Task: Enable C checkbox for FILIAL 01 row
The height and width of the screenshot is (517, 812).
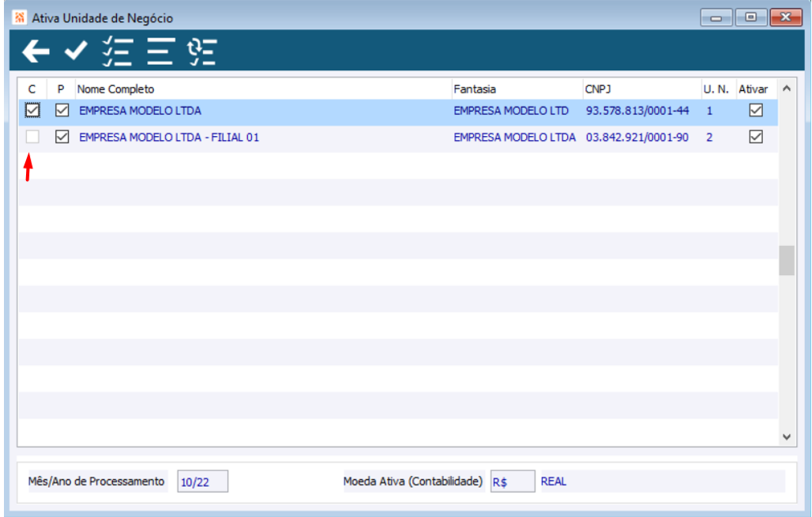Action: [x=32, y=137]
